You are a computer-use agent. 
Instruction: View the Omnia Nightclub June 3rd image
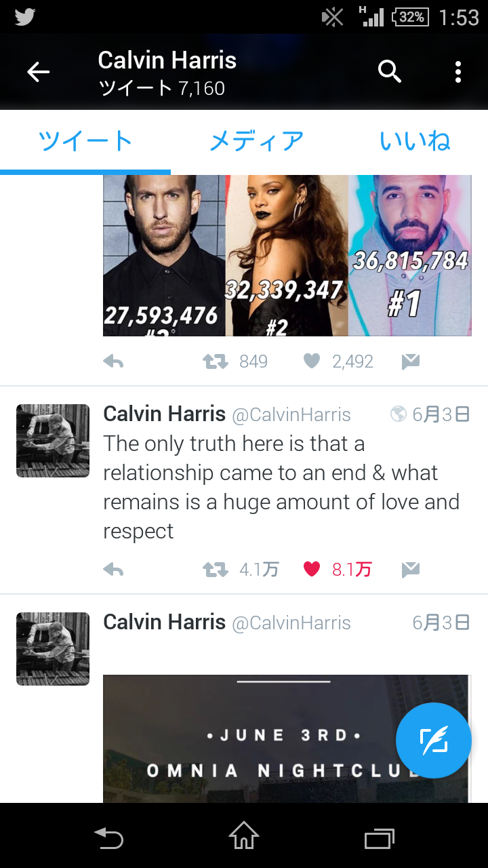(285, 738)
